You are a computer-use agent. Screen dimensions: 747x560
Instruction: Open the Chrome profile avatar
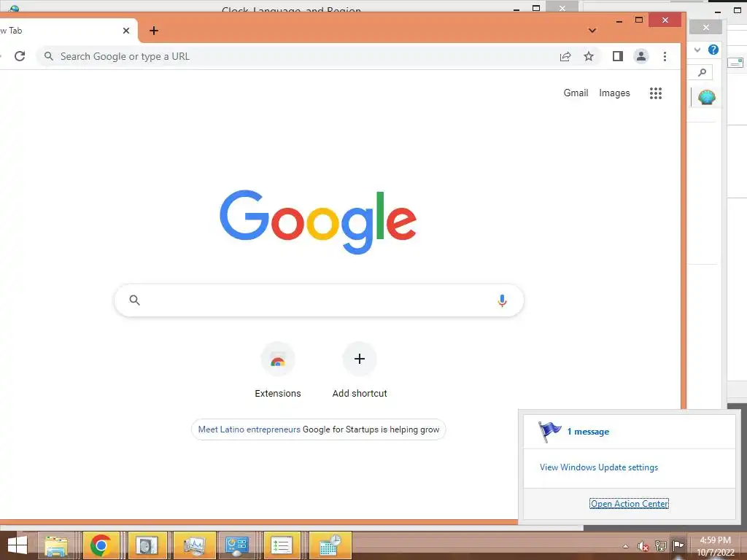(641, 56)
